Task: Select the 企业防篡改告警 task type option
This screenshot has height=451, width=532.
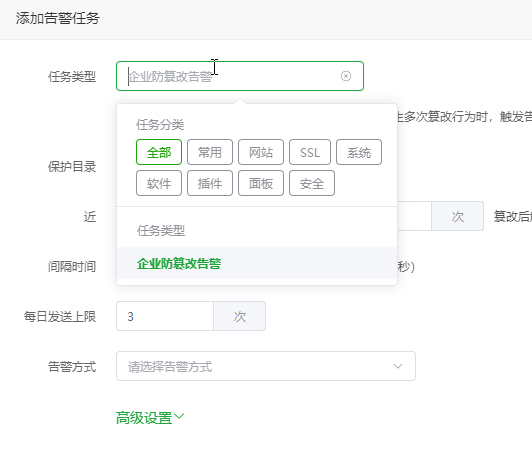Action: (257, 263)
